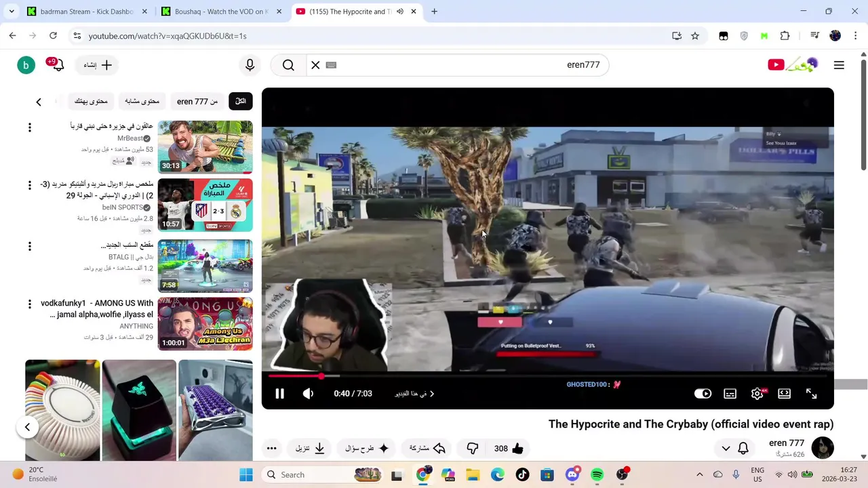Reload the page with the refresh icon
Viewport: 868px width, 488px height.
click(53, 36)
